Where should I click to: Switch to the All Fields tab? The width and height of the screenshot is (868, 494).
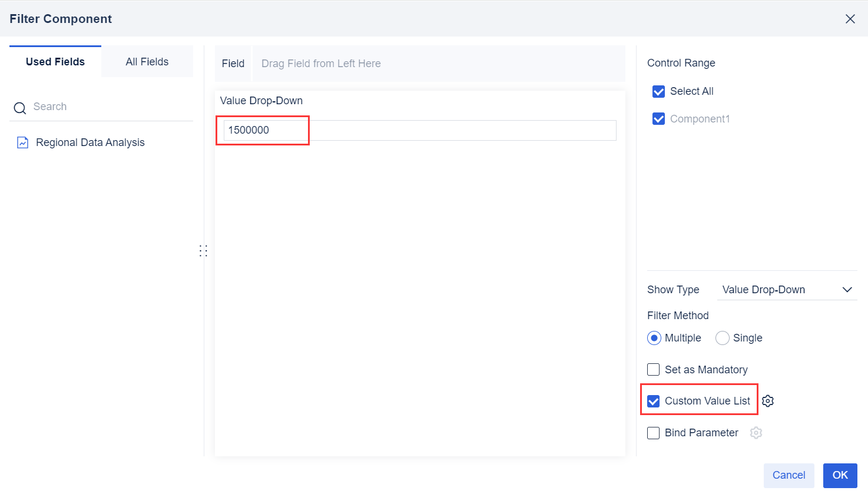[147, 61]
